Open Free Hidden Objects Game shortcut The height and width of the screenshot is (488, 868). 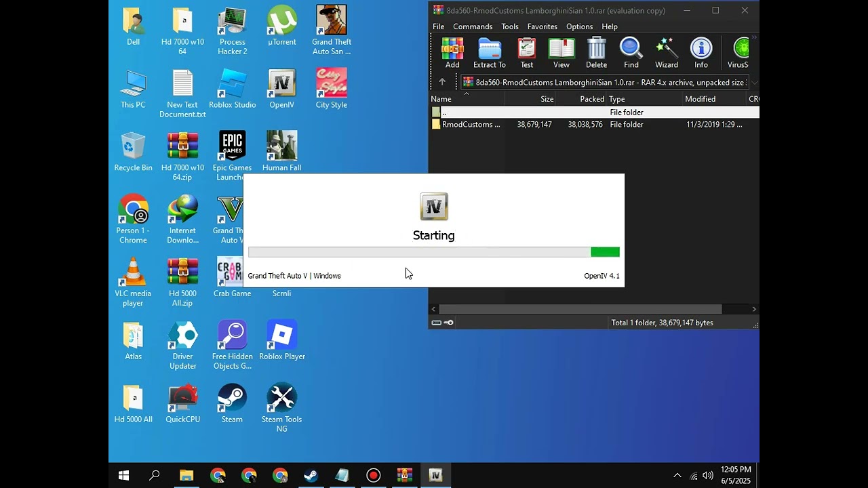(x=232, y=346)
